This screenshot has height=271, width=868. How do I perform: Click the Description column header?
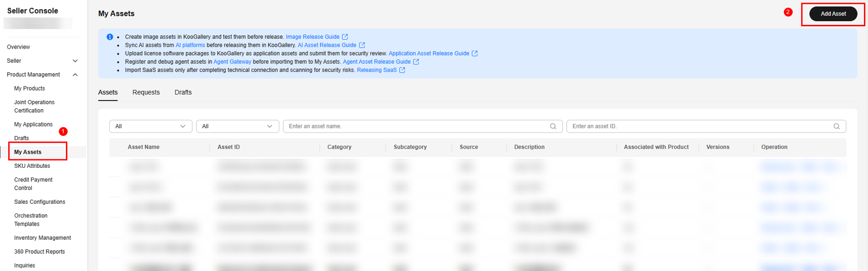pos(529,147)
